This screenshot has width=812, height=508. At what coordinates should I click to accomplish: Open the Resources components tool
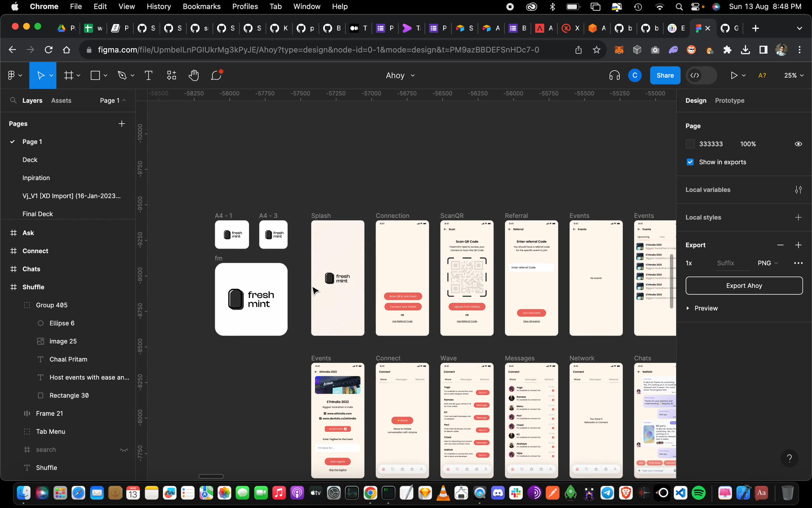click(x=171, y=75)
